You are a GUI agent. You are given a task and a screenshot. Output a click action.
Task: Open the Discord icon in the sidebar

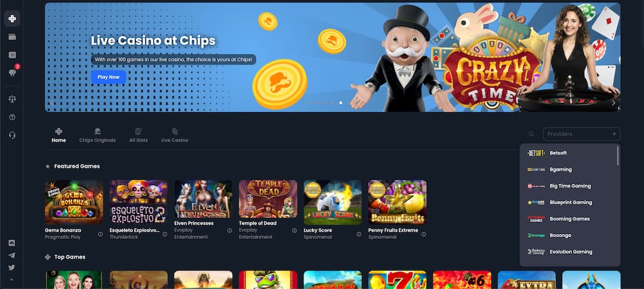[11, 243]
